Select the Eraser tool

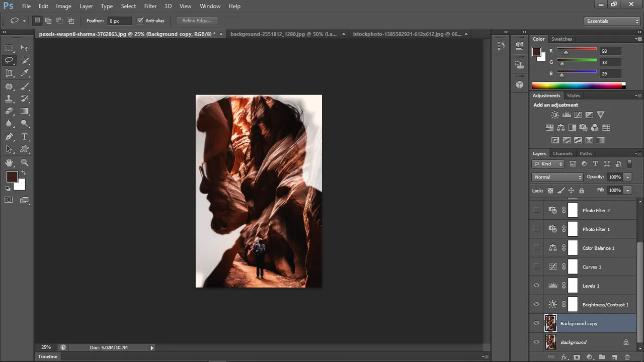(9, 111)
